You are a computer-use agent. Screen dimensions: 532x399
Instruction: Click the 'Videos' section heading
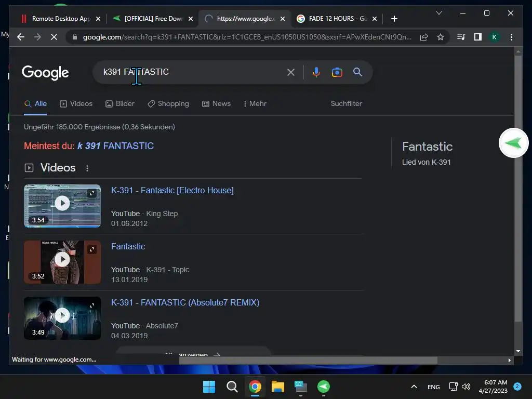click(58, 168)
